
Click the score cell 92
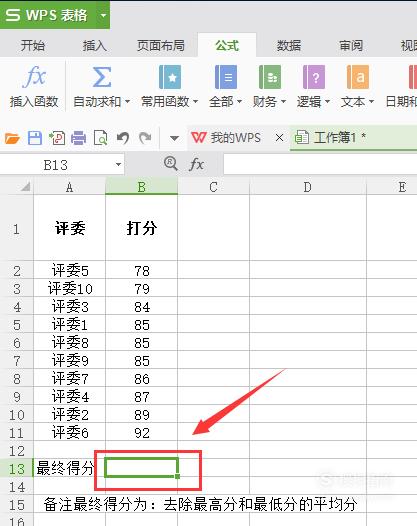(x=142, y=433)
